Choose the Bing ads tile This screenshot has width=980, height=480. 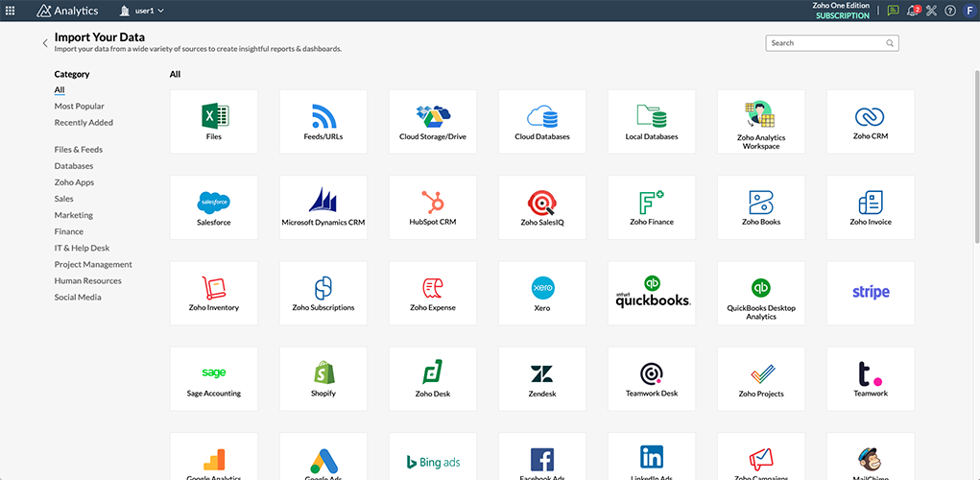433,456
